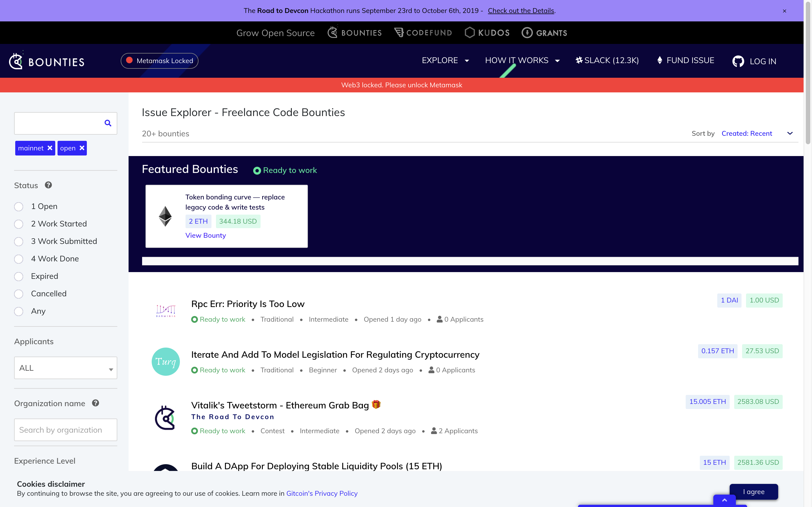Click the Search by organization field

[65, 430]
